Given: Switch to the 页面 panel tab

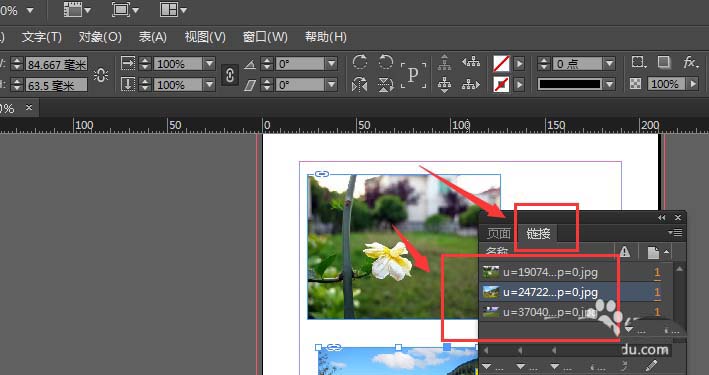Looking at the screenshot, I should click(499, 233).
